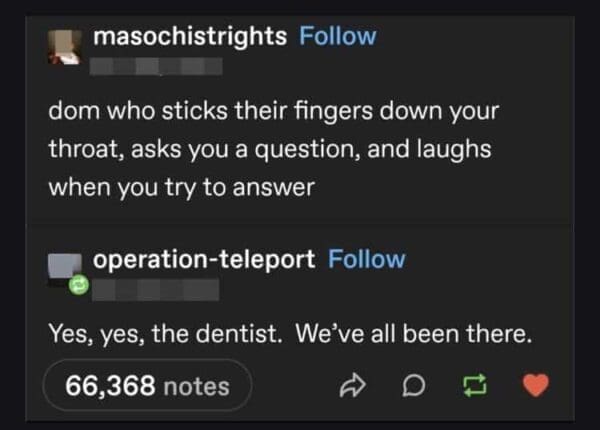
Task: Open blurred timestamp under masochistrights
Action: pyautogui.click(x=156, y=67)
